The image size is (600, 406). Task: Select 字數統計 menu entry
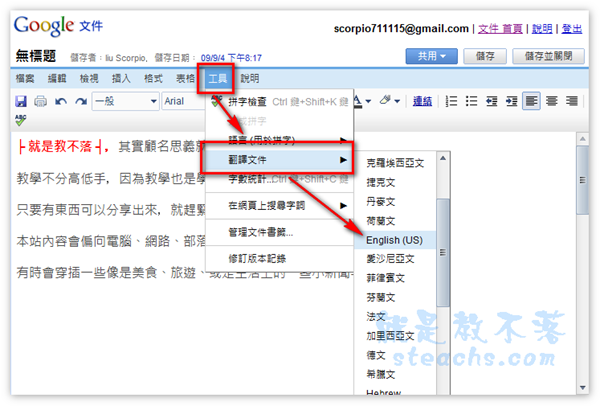[279, 179]
